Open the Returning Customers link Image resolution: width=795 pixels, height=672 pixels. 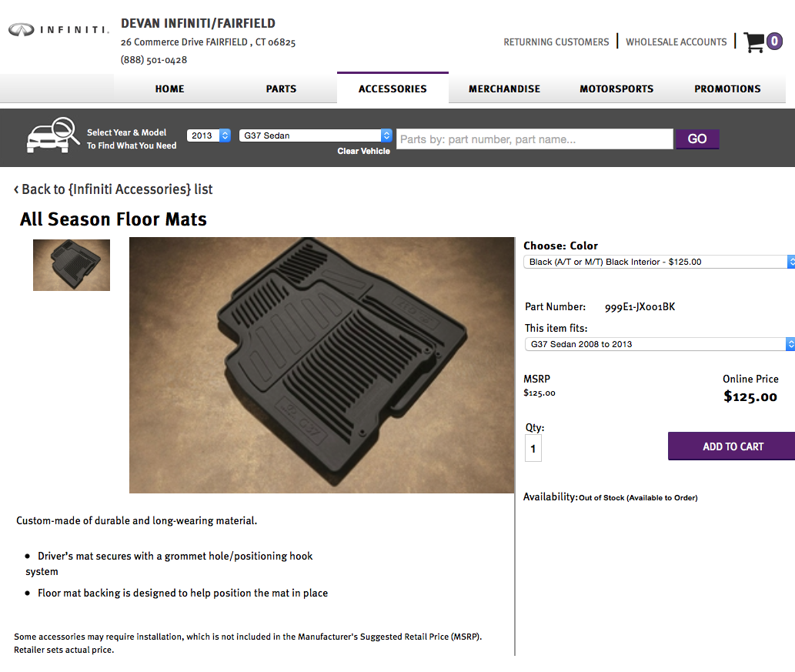[x=556, y=42]
